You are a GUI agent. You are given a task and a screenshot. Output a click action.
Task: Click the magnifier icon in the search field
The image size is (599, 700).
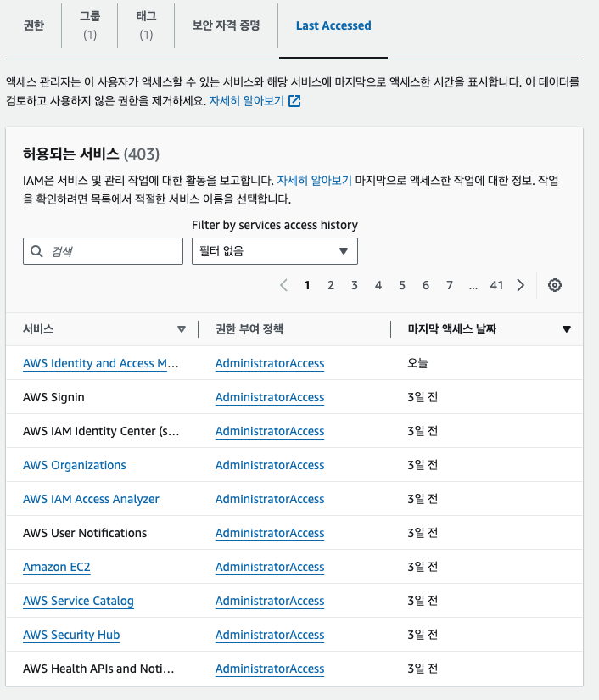click(36, 251)
